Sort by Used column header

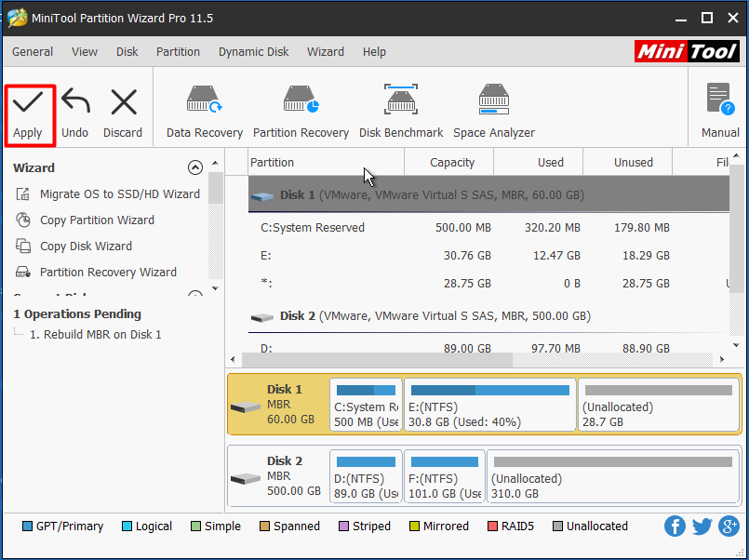[x=539, y=162]
